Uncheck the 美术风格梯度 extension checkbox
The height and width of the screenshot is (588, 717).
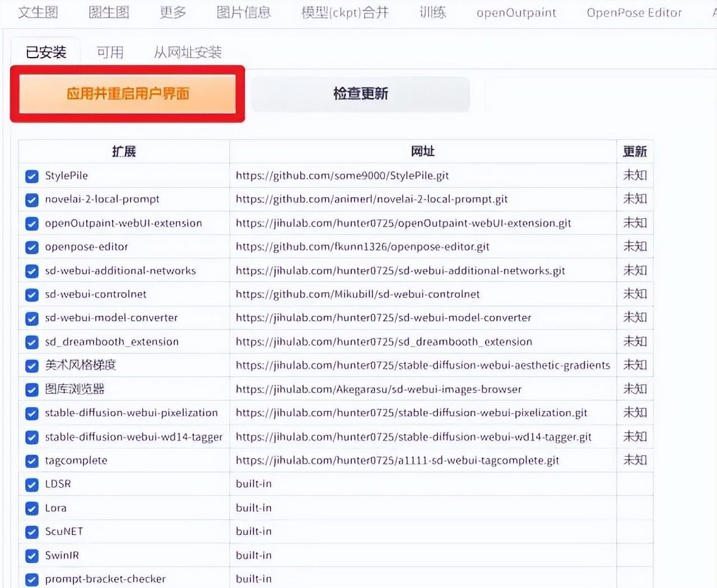coord(32,366)
